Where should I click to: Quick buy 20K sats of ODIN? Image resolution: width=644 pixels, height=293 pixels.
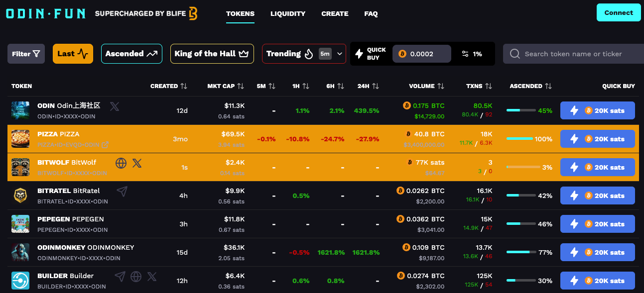598,110
